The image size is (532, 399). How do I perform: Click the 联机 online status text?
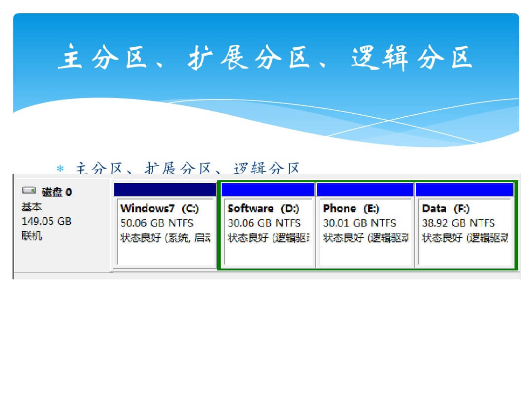(32, 236)
